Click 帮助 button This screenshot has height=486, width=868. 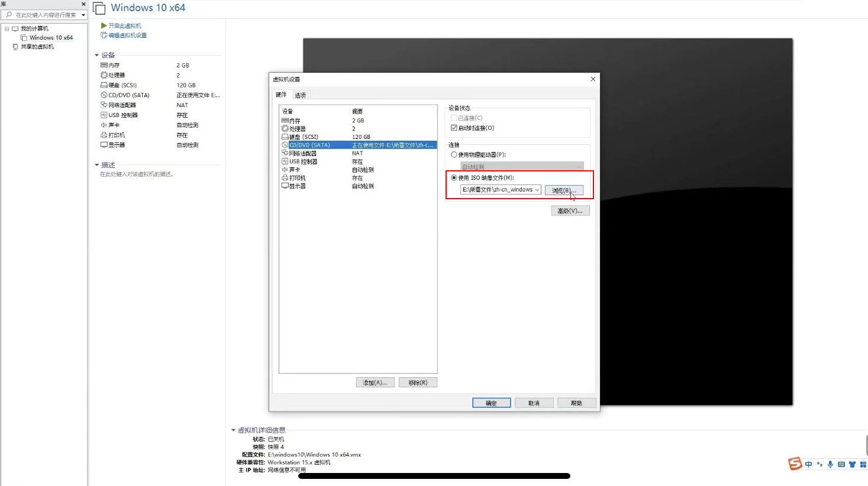(x=576, y=403)
